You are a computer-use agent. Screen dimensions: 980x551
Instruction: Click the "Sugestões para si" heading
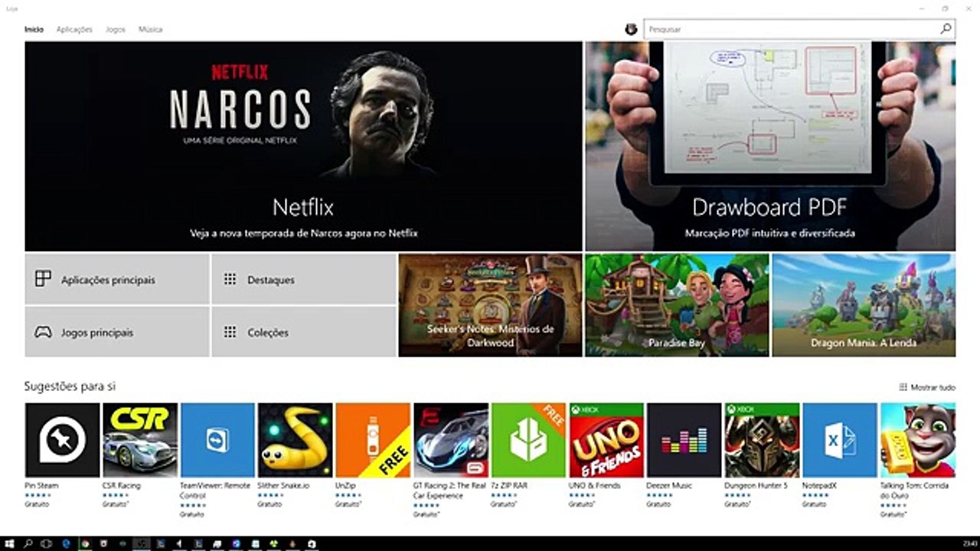pyautogui.click(x=70, y=386)
